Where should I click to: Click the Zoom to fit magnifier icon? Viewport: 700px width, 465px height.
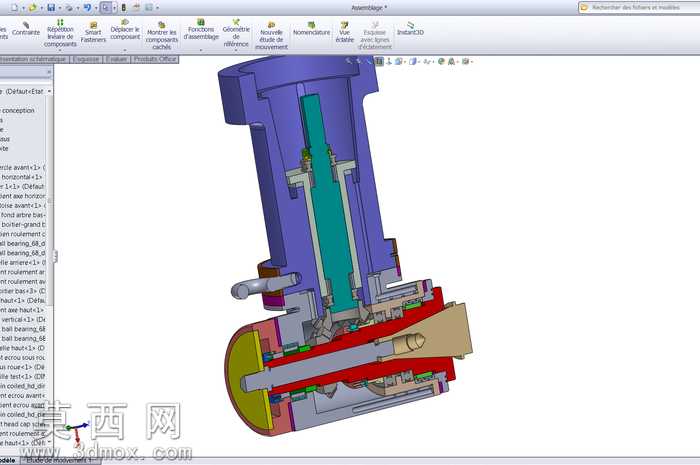pyautogui.click(x=349, y=62)
